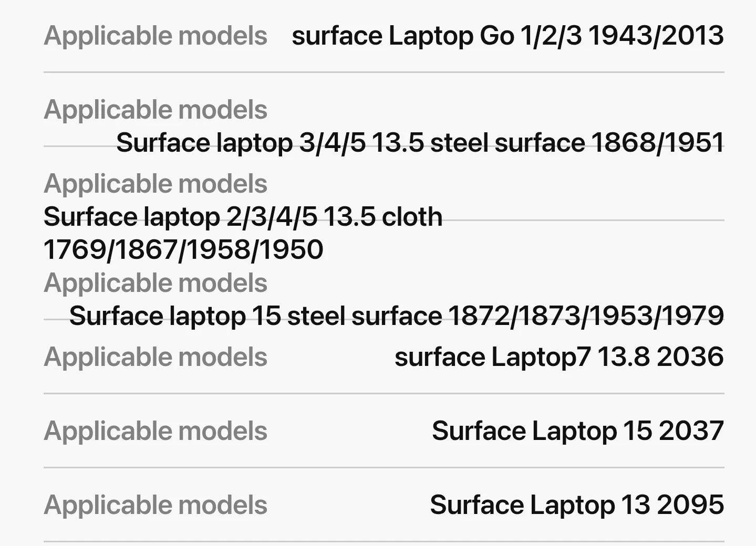Click model number 2037
756x546 pixels.
click(x=691, y=431)
